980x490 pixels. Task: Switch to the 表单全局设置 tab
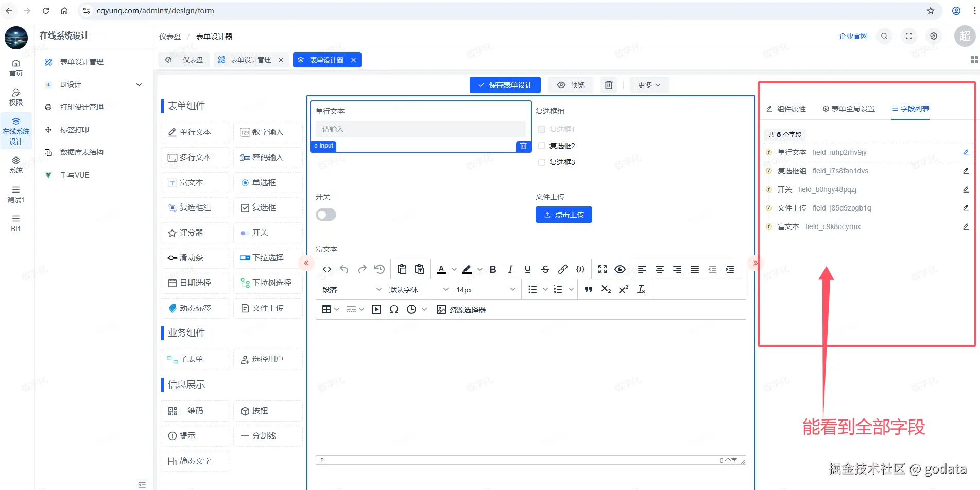849,109
